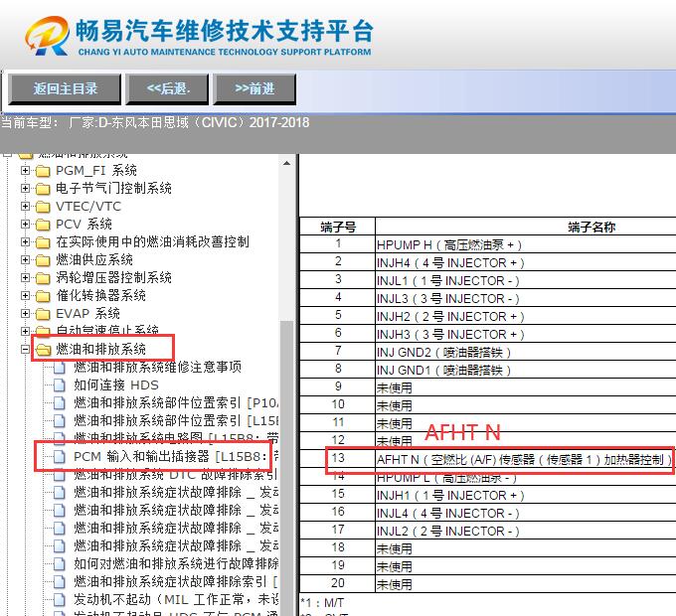The image size is (676, 616).
Task: Click the open 燃油和排放系统 folder icon
Action: pyautogui.click(x=43, y=350)
